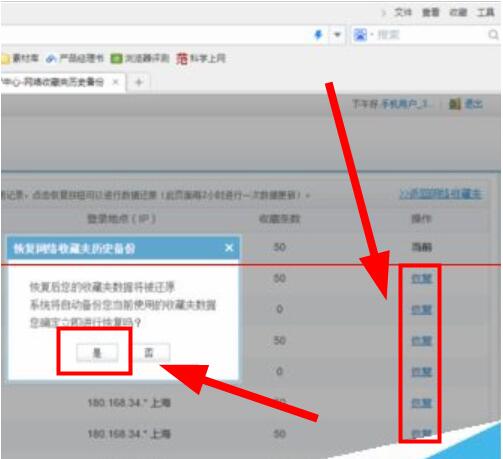Click the lightning speed-mode icon in address bar
Screen dimensions: 503x459
coord(319,34)
